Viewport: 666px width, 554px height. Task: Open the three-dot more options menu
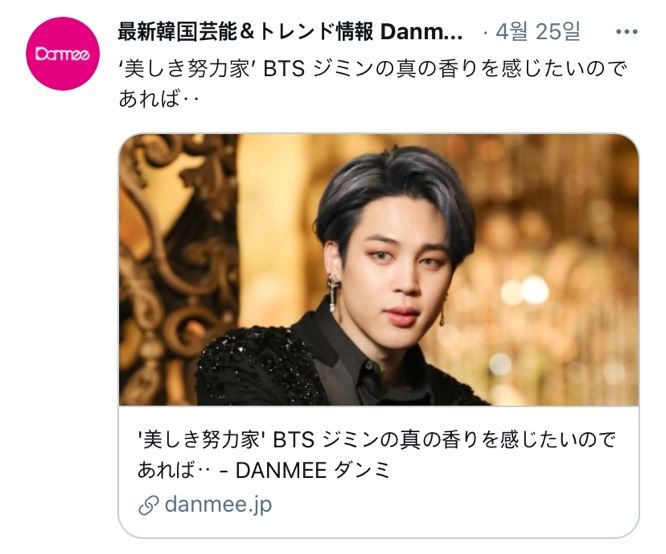tap(626, 31)
